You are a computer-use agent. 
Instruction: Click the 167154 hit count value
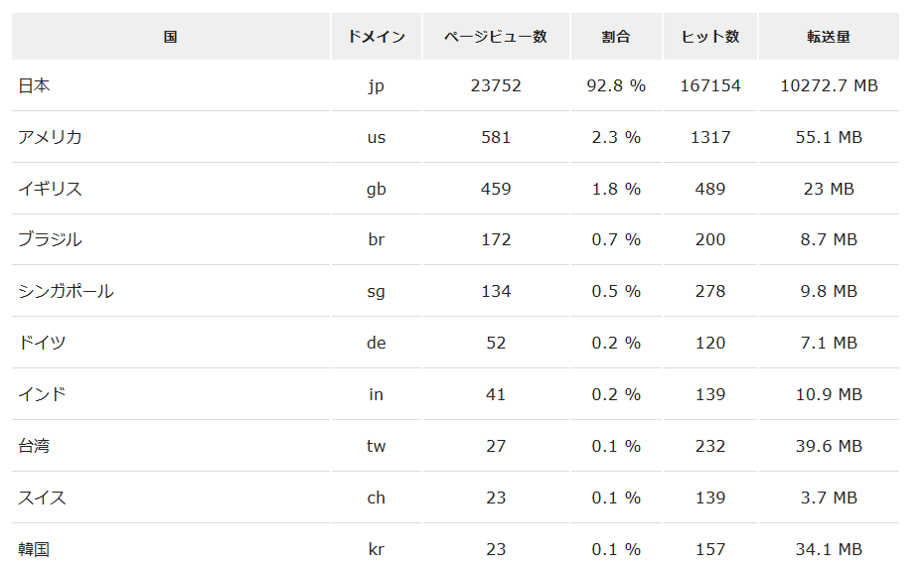[710, 86]
